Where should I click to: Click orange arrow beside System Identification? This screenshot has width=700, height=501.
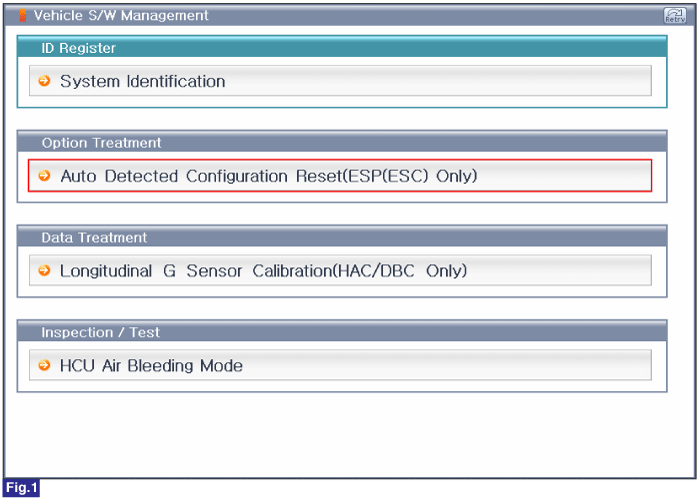click(44, 81)
